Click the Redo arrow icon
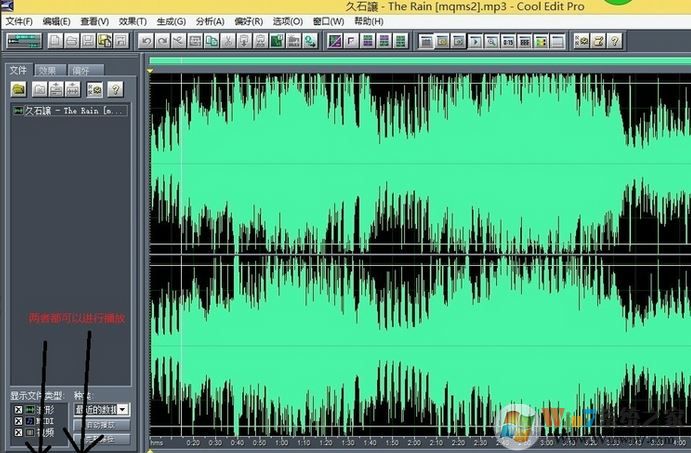Screen dimensions: 691x453 162,41
